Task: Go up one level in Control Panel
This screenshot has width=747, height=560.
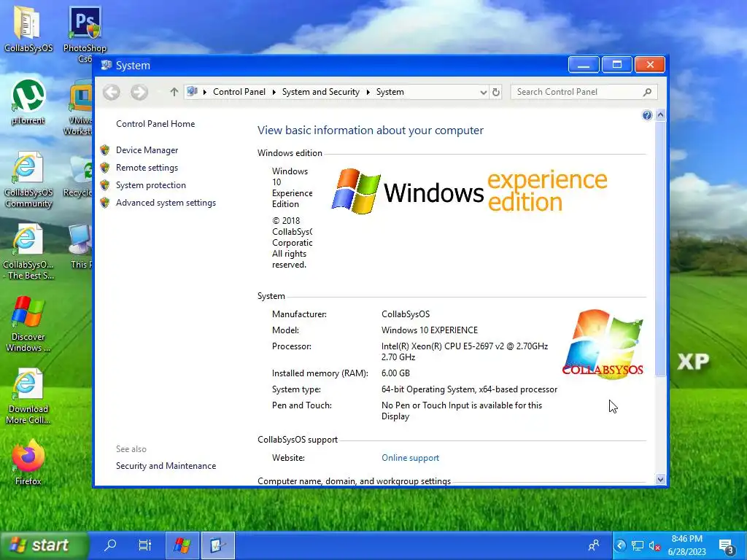Action: (174, 92)
